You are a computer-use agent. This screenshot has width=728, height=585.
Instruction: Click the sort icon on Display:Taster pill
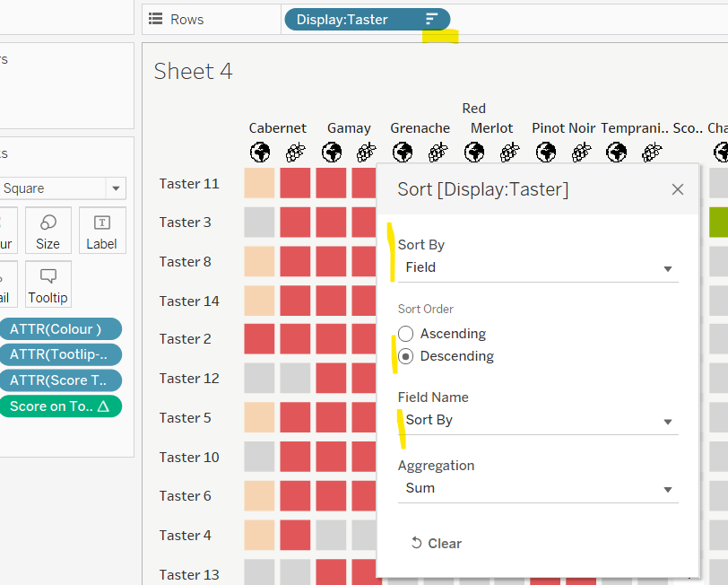pos(432,19)
